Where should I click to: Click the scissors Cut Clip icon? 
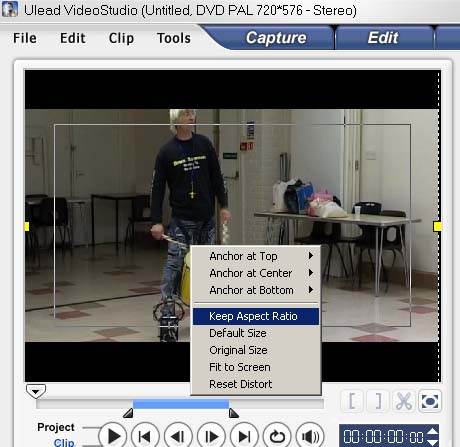(404, 401)
